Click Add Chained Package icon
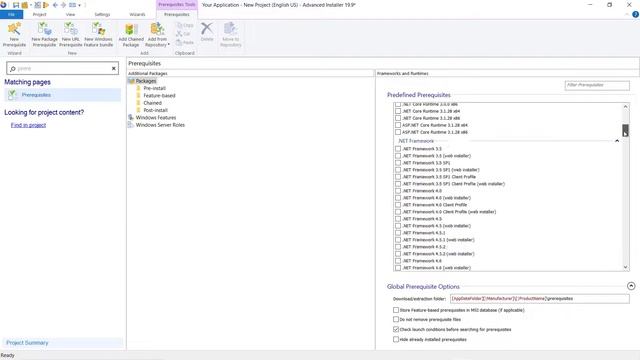The width and height of the screenshot is (640, 360). point(131,29)
